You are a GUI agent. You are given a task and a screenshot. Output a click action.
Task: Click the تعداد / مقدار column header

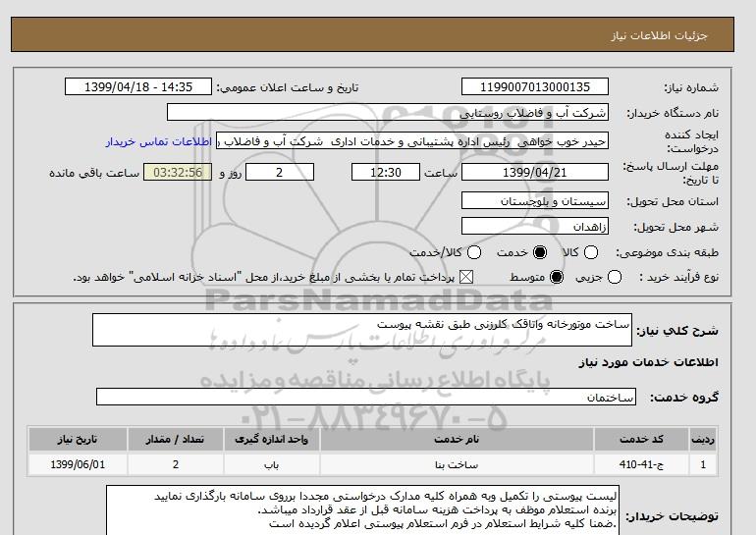click(x=176, y=439)
